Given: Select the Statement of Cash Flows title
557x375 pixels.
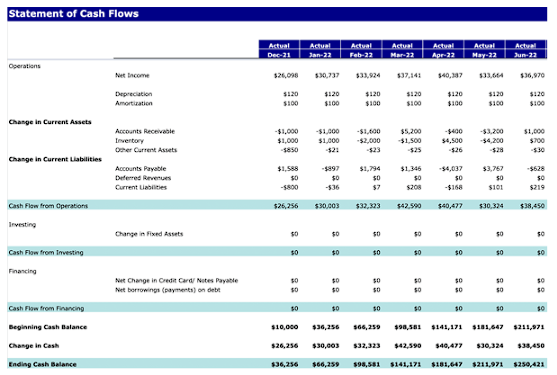Looking at the screenshot, I should [74, 13].
